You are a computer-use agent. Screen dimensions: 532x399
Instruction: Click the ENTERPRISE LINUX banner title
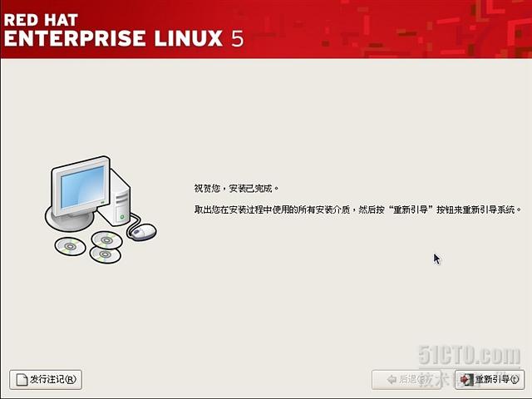[x=113, y=38]
